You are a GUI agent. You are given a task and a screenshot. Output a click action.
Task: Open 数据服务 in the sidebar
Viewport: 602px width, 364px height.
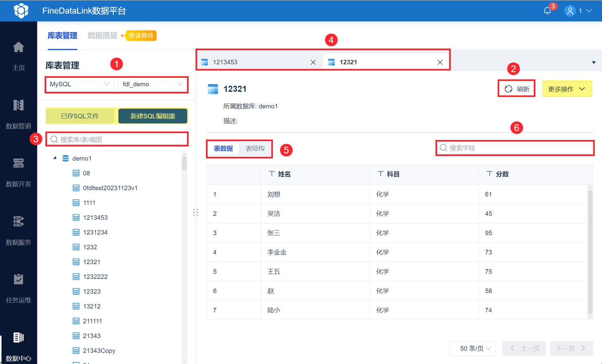18,222
